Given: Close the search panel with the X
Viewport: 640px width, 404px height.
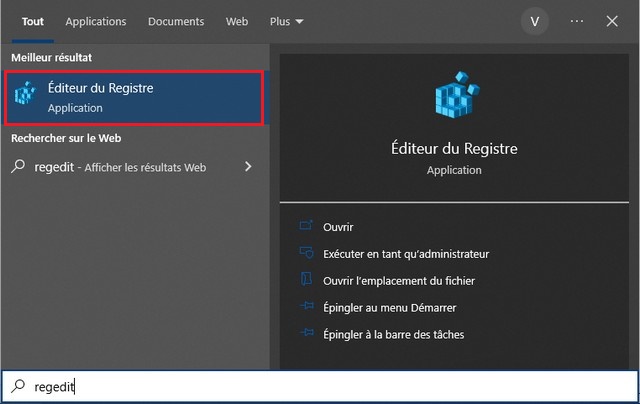Looking at the screenshot, I should coord(612,21).
